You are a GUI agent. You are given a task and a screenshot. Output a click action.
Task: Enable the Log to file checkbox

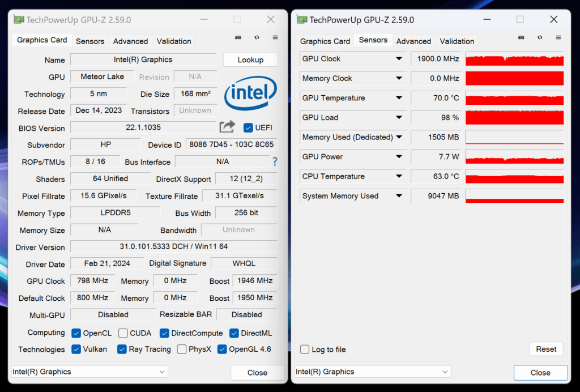(x=305, y=350)
